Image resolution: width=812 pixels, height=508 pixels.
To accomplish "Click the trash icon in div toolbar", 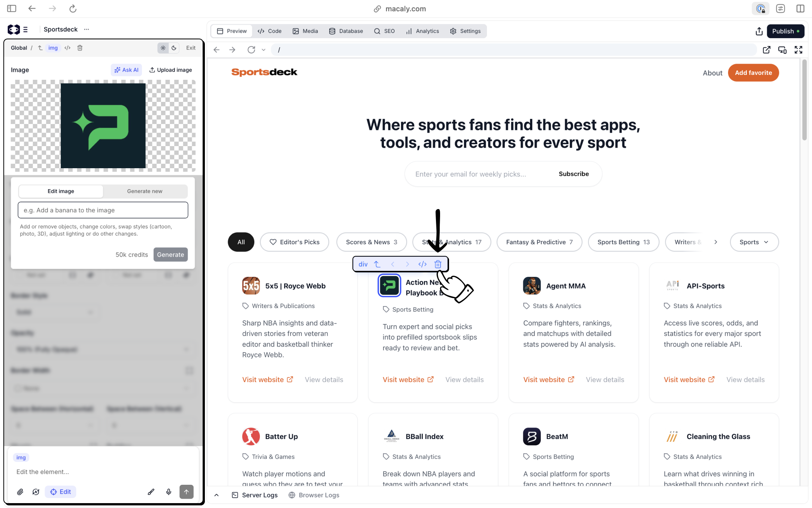I will tap(437, 264).
